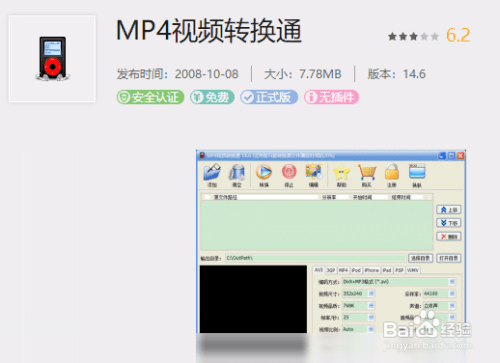Switch to the iPhone format tab
This screenshot has height=363, width=500.
[371, 270]
